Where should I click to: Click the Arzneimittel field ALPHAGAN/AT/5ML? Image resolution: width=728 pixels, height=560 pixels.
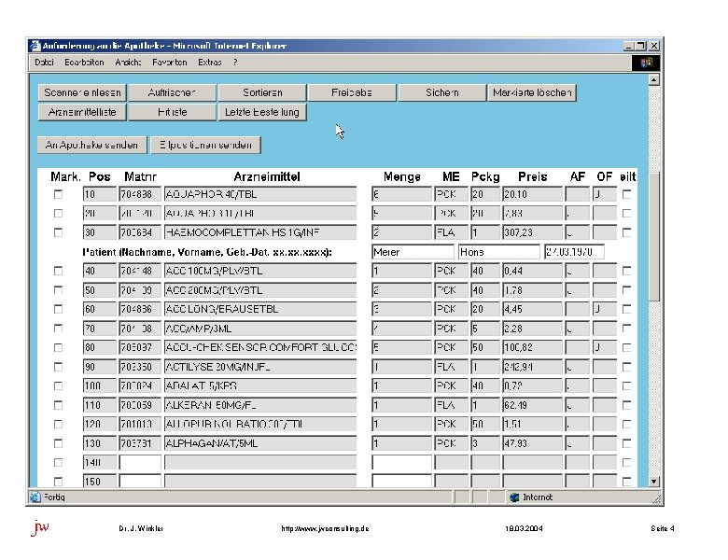tap(260, 443)
